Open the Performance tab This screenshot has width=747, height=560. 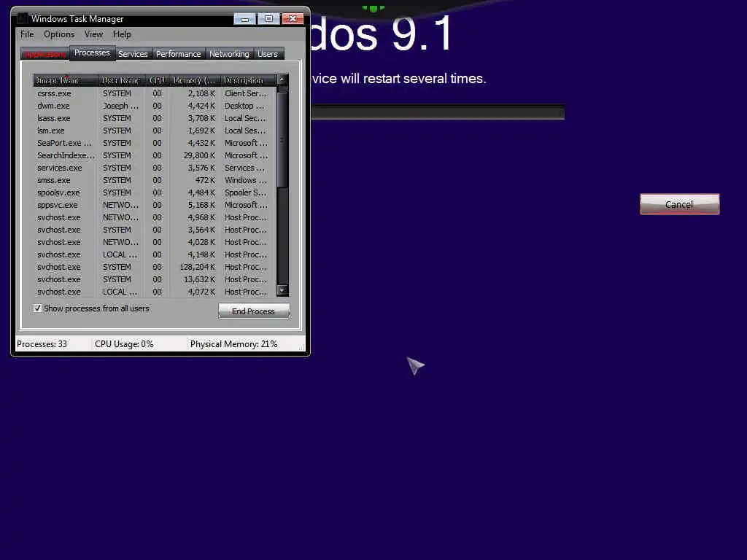[x=179, y=54]
